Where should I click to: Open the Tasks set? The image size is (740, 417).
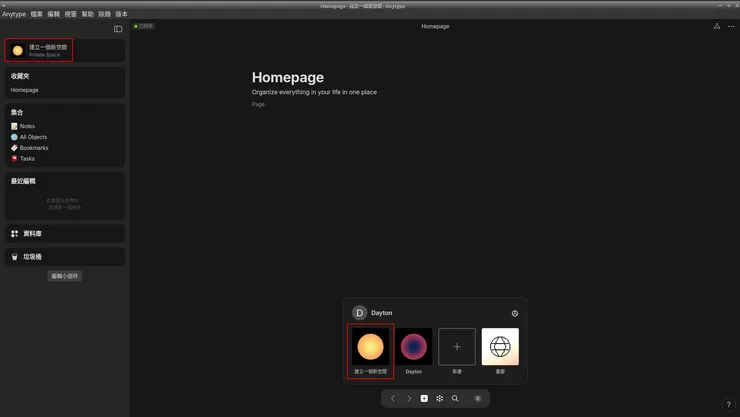click(27, 158)
